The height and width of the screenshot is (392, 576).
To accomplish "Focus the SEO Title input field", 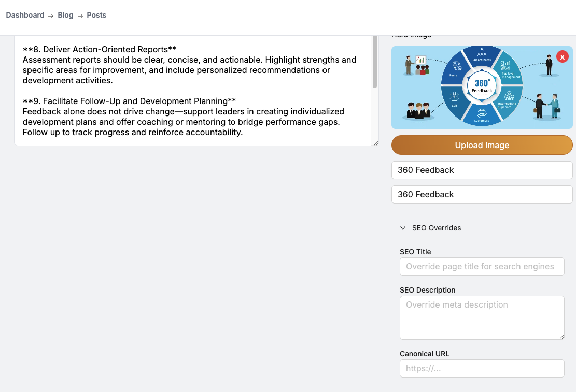I will 482,267.
